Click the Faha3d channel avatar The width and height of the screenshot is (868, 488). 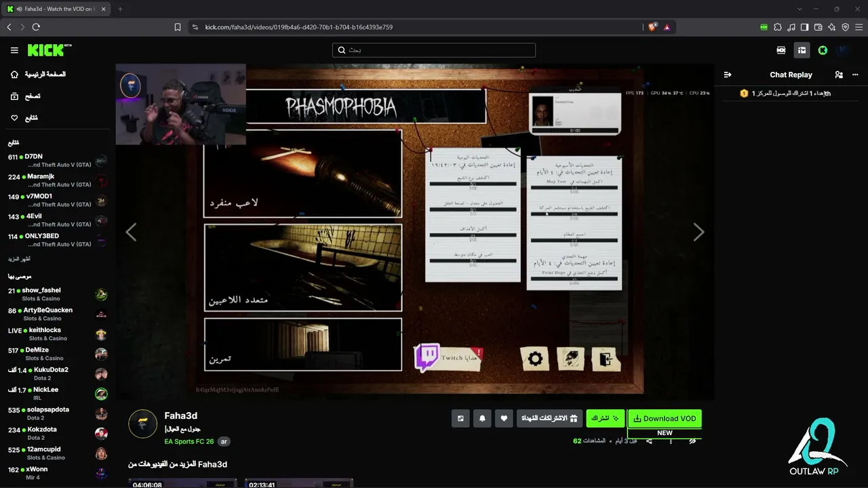pos(143,424)
